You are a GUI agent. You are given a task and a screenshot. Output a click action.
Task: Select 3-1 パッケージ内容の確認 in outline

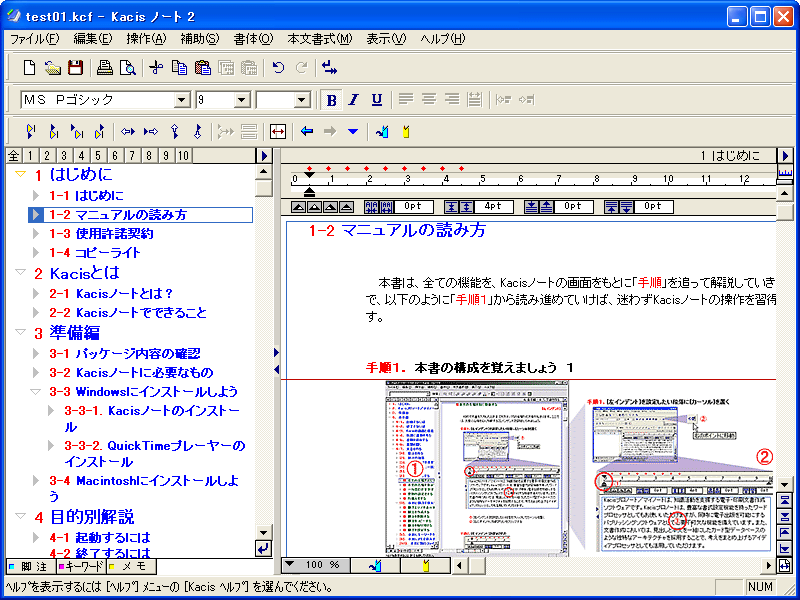(124, 353)
